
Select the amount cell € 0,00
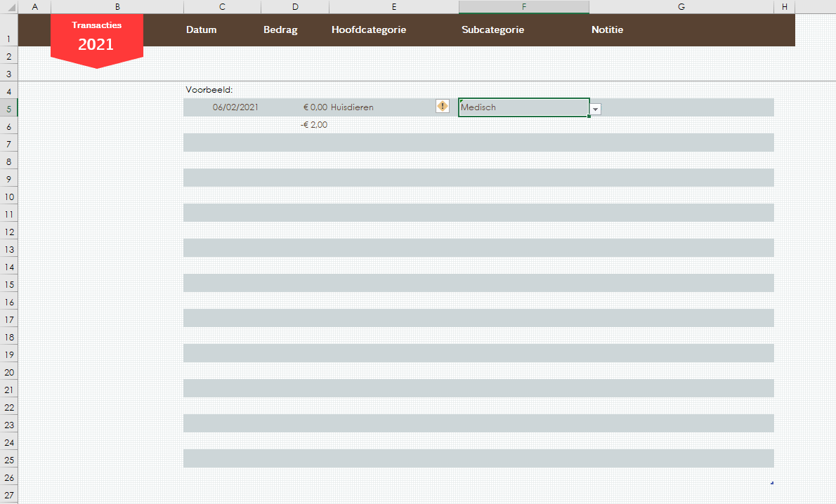click(295, 107)
